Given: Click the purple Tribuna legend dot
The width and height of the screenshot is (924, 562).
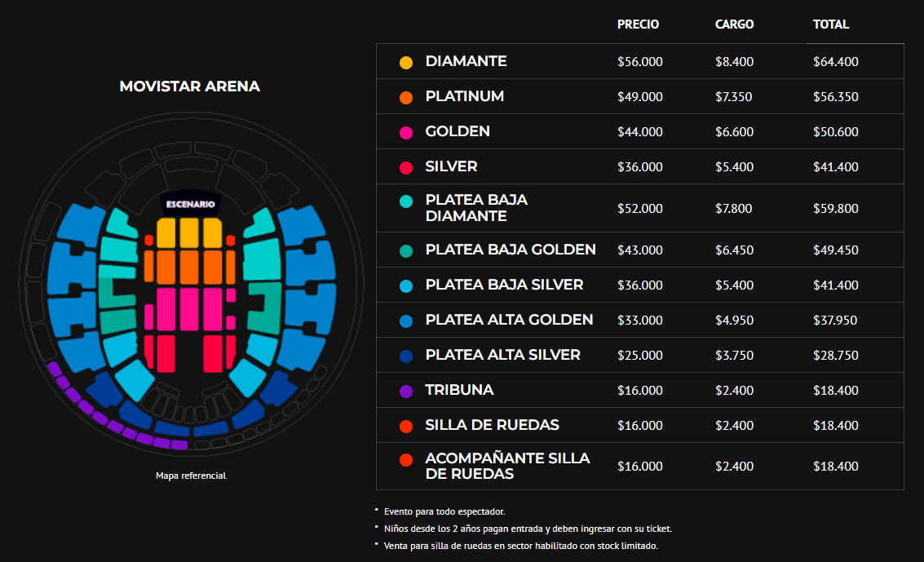Looking at the screenshot, I should click(x=406, y=392).
